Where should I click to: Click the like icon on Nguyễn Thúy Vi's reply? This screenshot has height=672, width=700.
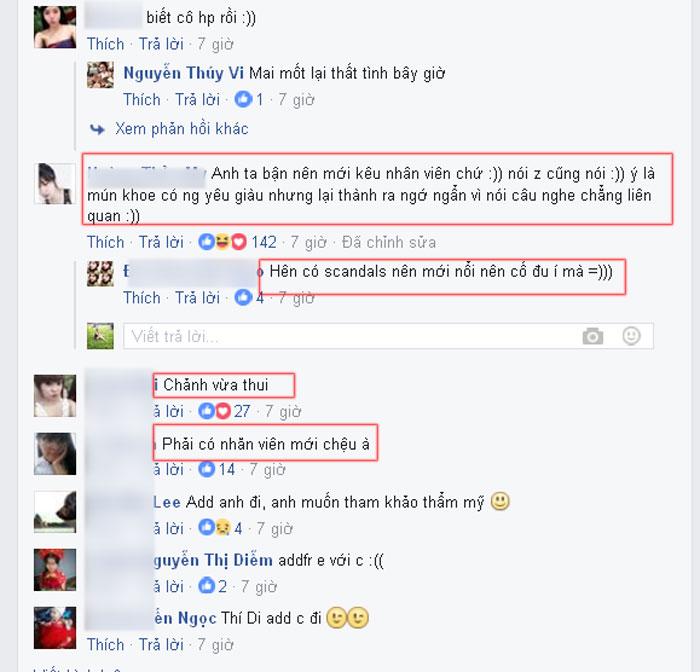(x=243, y=99)
